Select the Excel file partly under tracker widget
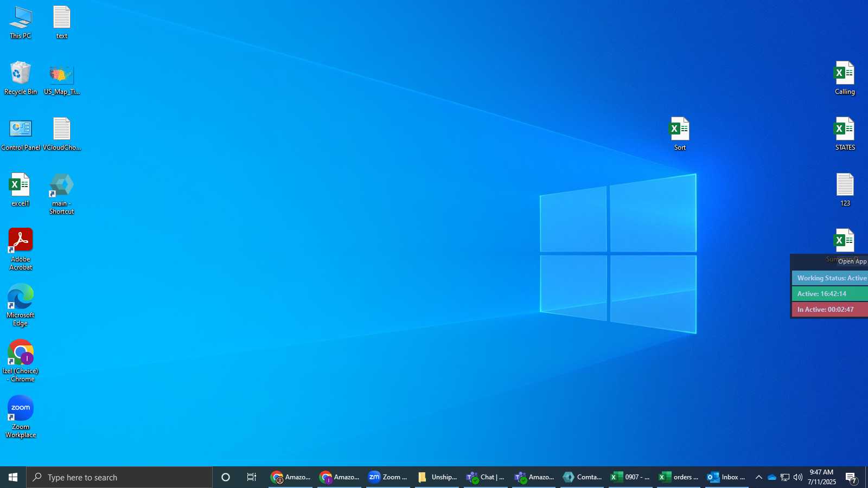Viewport: 868px width, 488px height. [845, 241]
